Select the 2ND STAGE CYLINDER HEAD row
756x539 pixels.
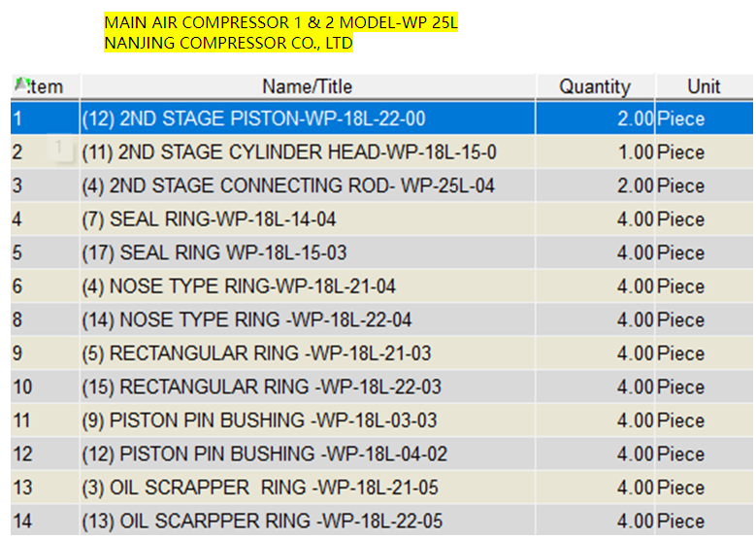pos(289,152)
